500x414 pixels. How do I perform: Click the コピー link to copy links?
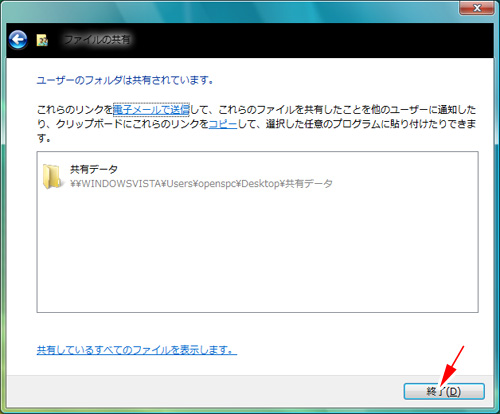(223, 124)
